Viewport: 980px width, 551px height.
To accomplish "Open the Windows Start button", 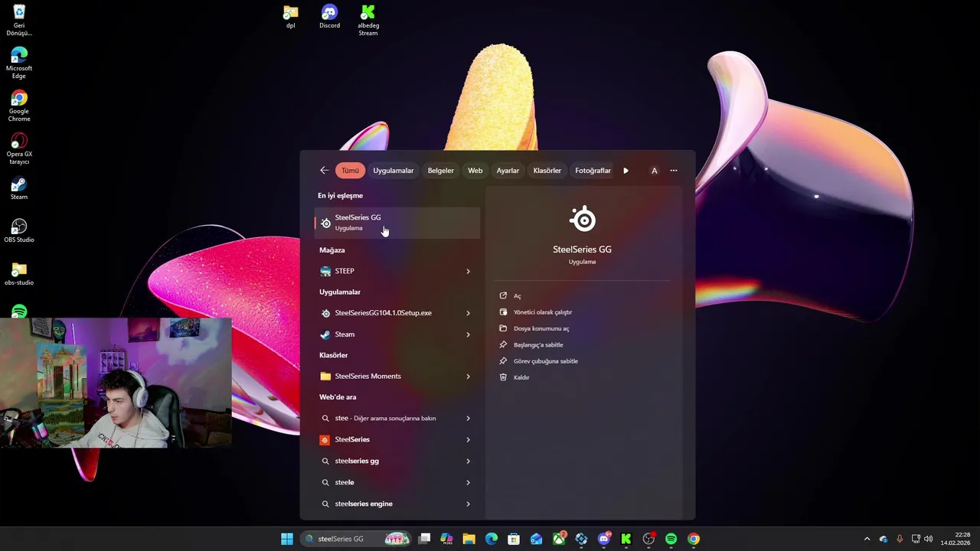I will pos(287,539).
